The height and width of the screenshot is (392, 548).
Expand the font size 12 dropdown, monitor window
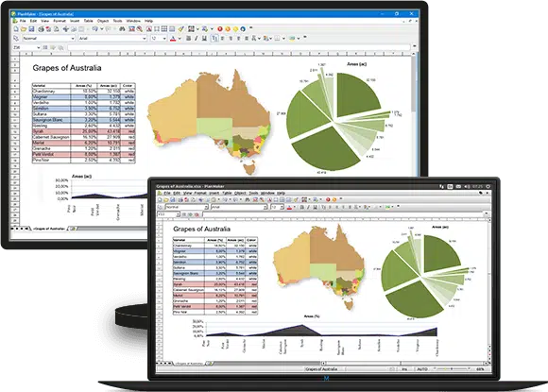(x=164, y=39)
